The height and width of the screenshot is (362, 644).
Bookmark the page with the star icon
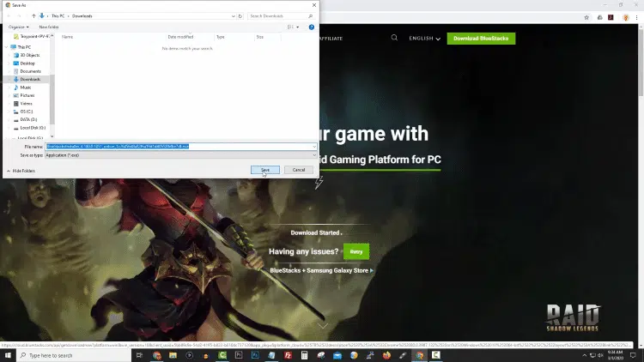(x=586, y=17)
